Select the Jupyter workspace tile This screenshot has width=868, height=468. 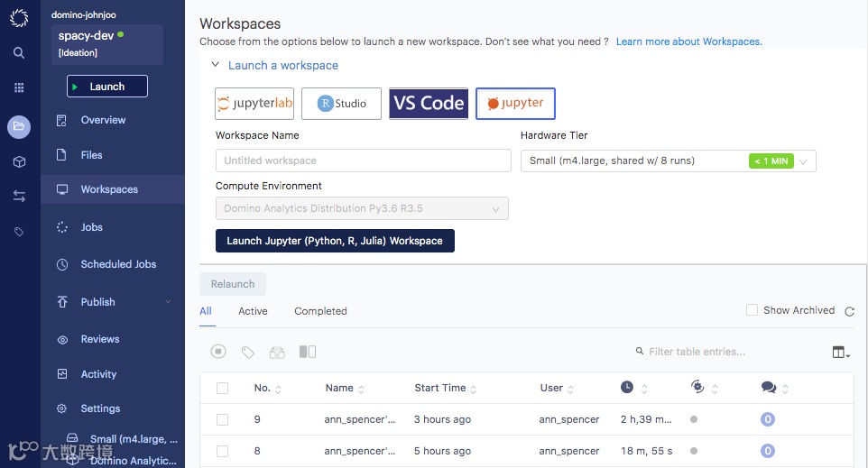click(515, 104)
